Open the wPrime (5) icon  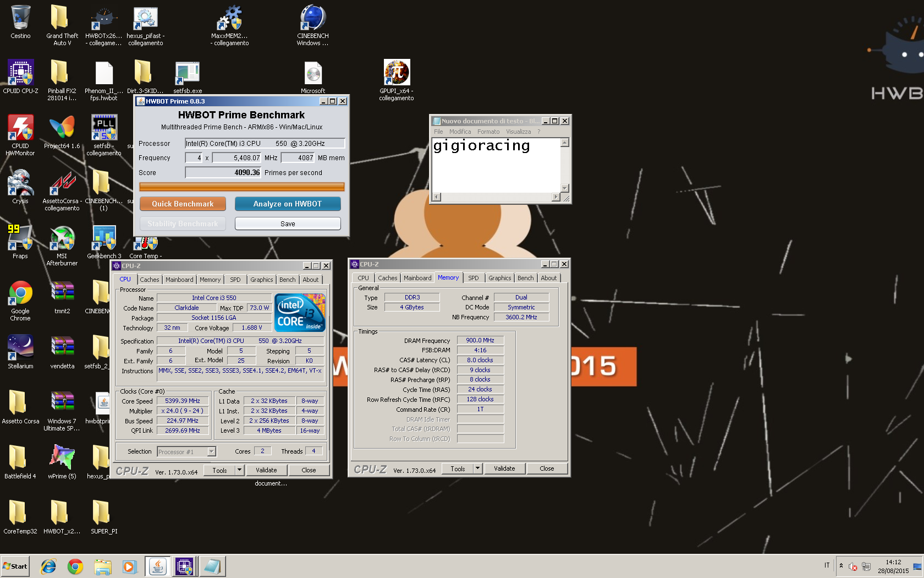point(62,462)
